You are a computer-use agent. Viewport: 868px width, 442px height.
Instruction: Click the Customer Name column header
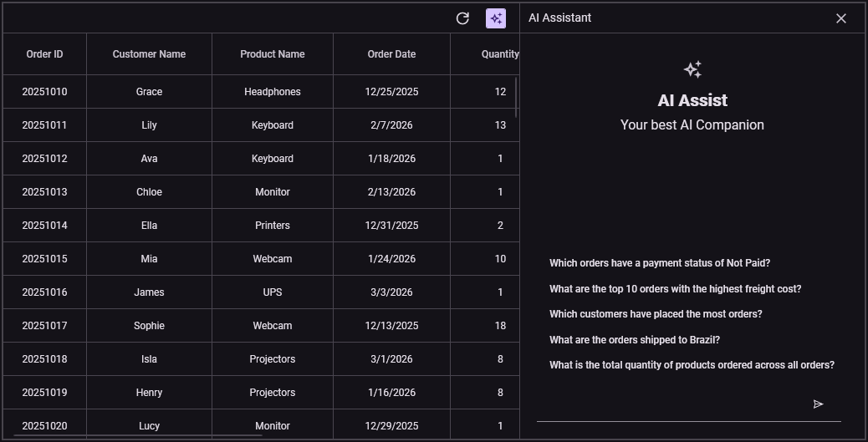tap(149, 54)
